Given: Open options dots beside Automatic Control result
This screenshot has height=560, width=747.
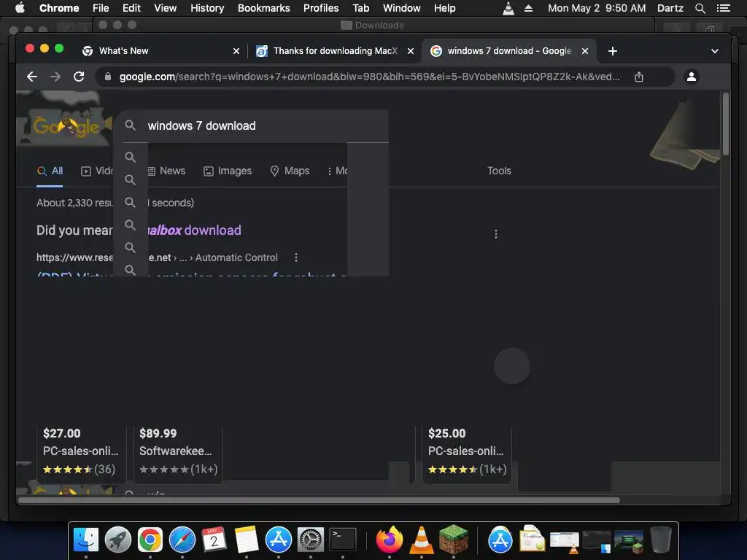Looking at the screenshot, I should [x=296, y=257].
